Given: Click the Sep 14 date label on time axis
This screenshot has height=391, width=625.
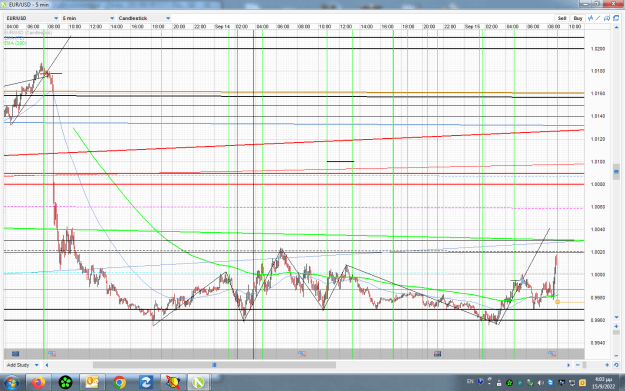Looking at the screenshot, I should [x=222, y=27].
